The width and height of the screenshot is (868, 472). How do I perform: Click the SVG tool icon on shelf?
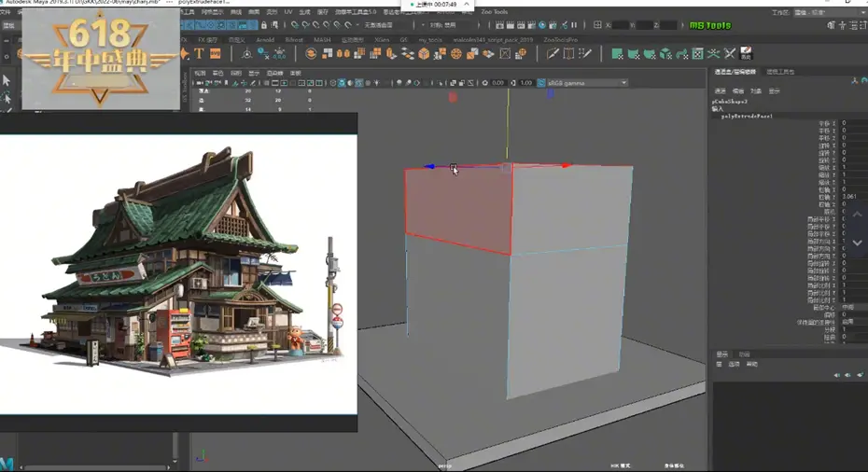pos(215,53)
